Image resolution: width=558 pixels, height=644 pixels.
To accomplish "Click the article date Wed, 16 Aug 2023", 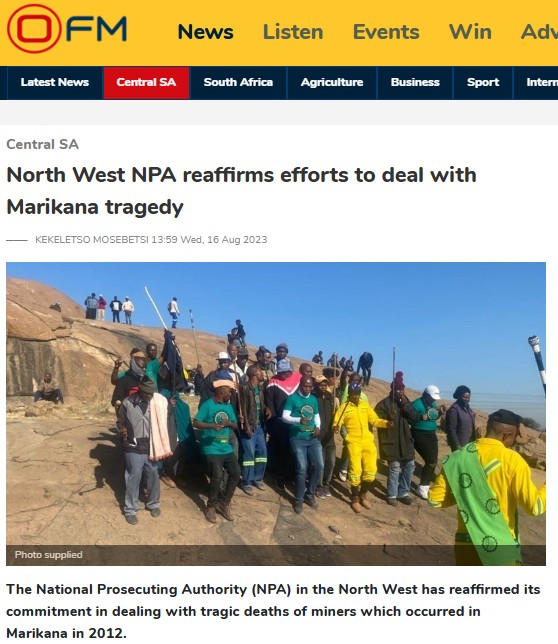I will pos(224,240).
